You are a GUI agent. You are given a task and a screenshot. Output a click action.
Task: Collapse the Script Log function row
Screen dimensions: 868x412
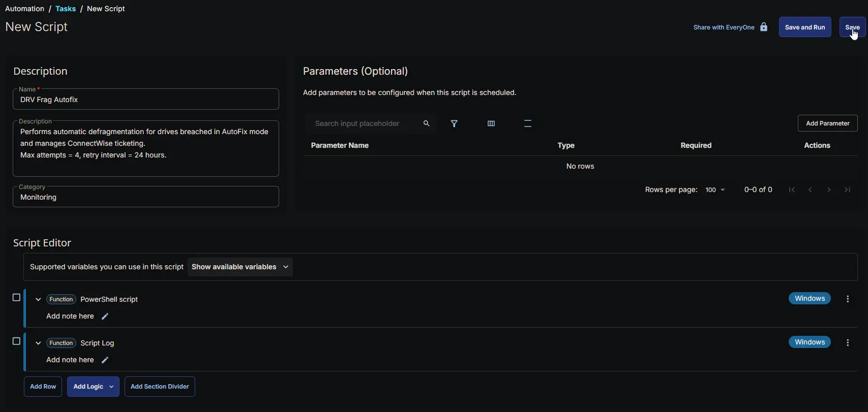pos(38,343)
